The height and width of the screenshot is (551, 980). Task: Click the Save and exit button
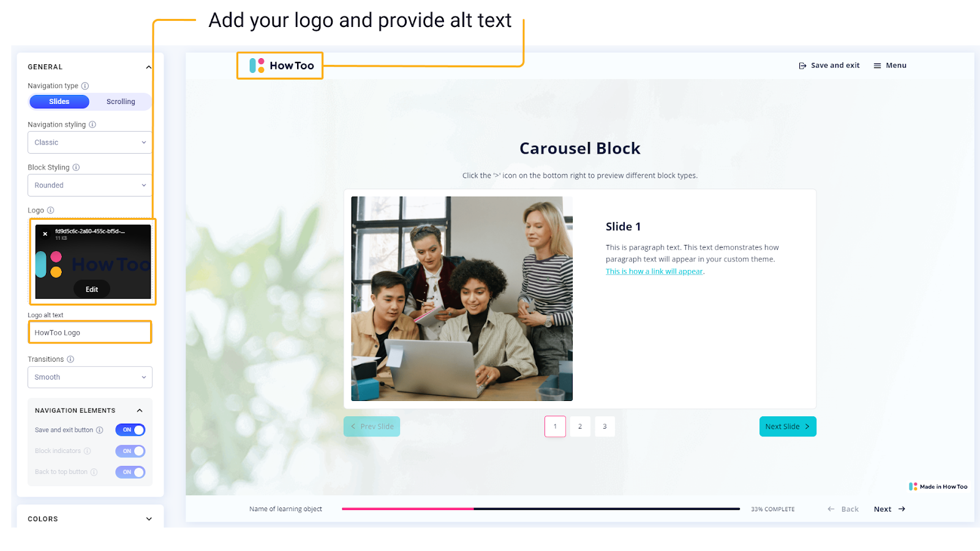[x=829, y=66]
